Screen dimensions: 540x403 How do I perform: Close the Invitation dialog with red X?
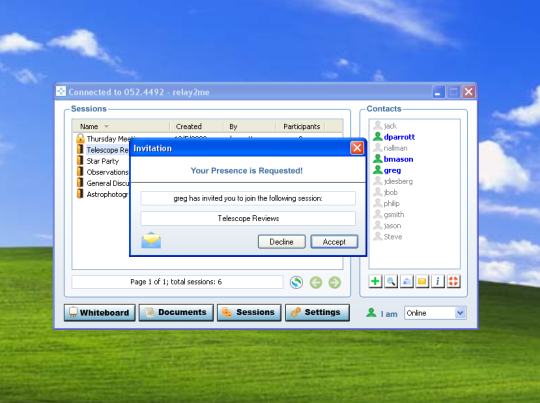coord(357,148)
